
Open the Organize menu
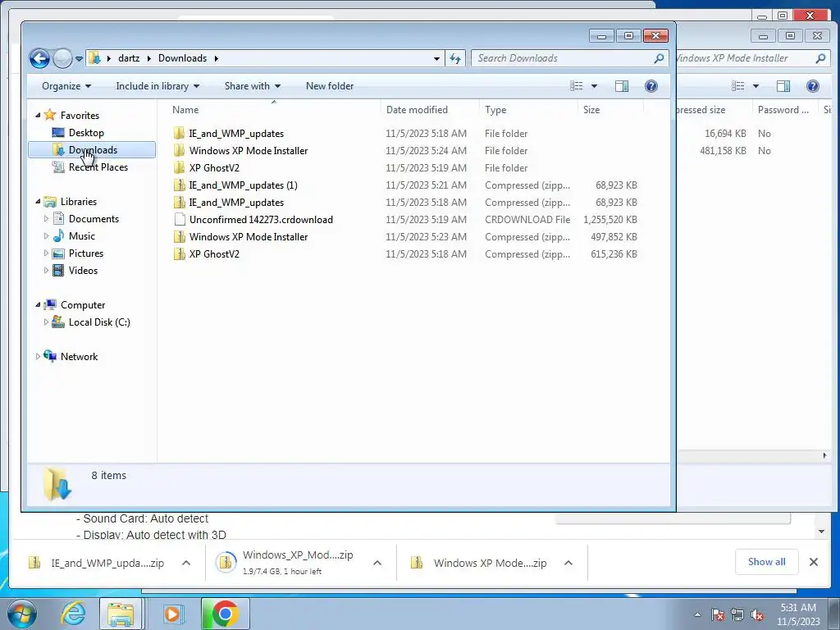click(x=66, y=86)
